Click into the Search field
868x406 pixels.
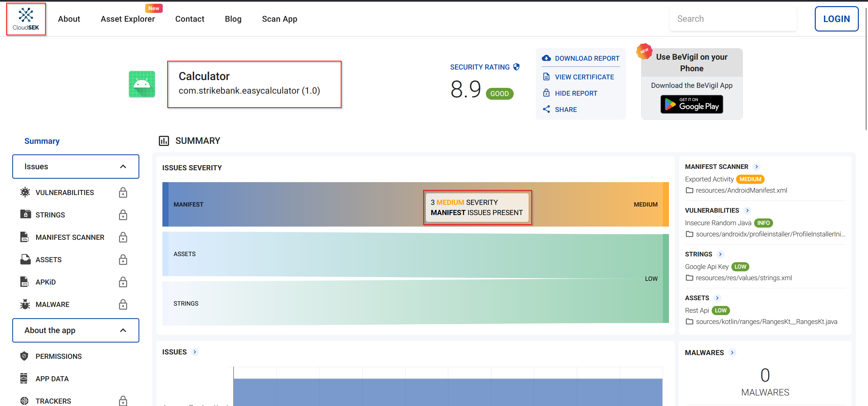(x=732, y=19)
